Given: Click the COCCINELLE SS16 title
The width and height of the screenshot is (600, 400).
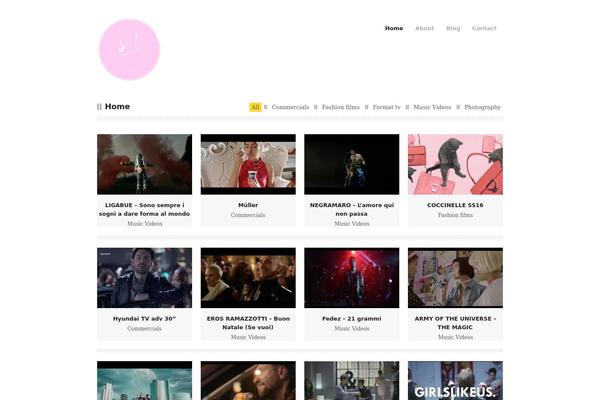Looking at the screenshot, I should coord(455,205).
